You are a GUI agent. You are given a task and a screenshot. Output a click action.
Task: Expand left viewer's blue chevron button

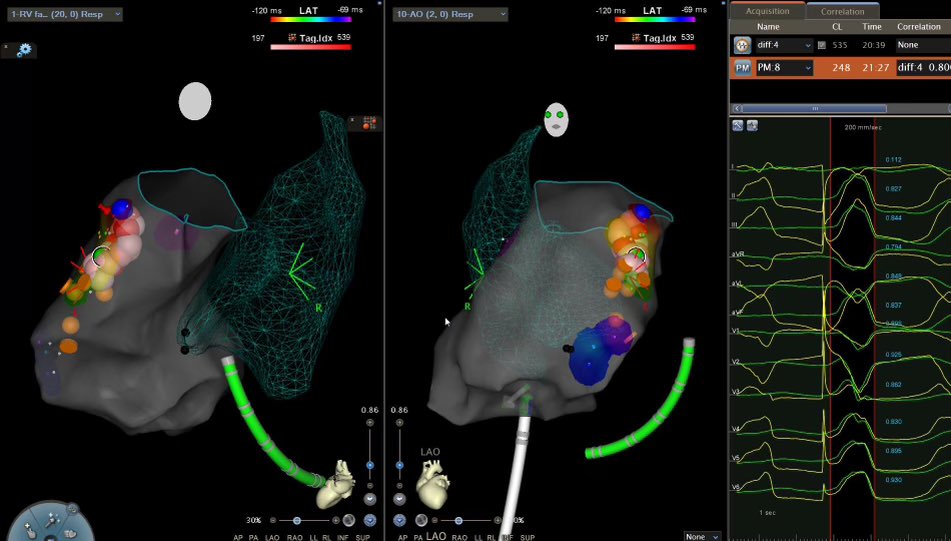370,520
